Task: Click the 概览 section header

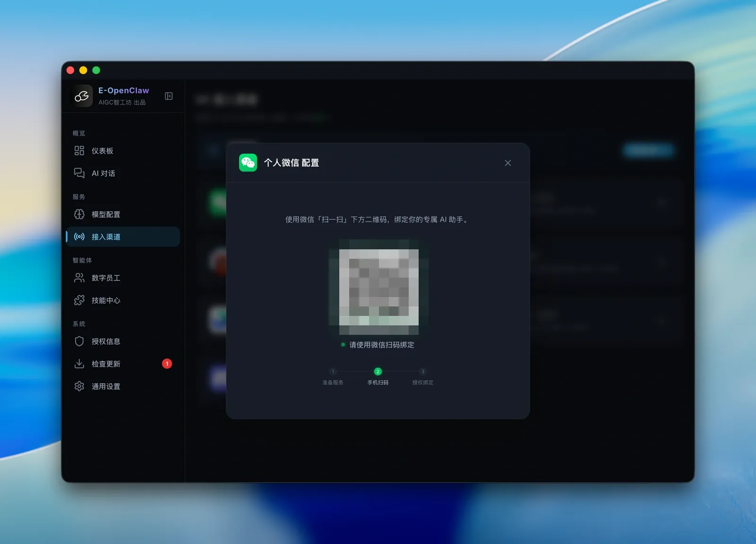Action: (x=79, y=133)
